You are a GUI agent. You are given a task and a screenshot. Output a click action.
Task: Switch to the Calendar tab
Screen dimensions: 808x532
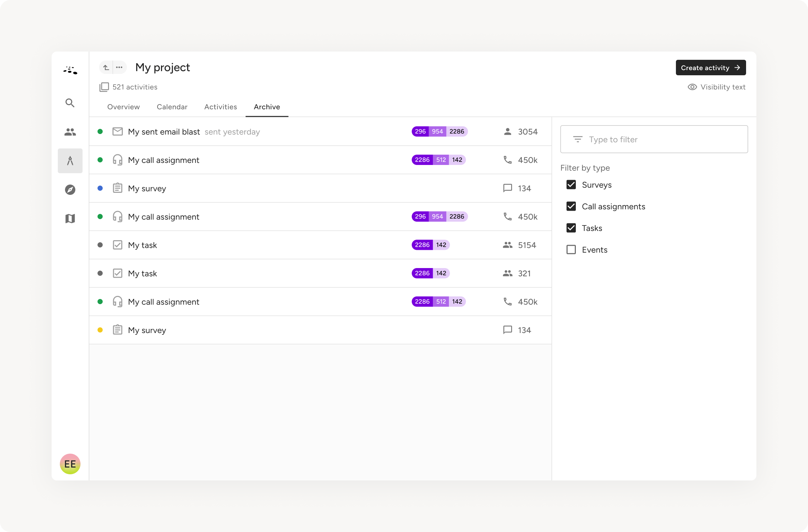coord(172,107)
